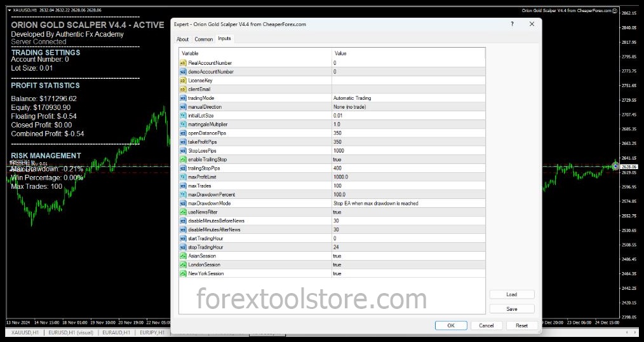The height and width of the screenshot is (342, 644).
Task: Click the maxTrades row icon
Action: 183,186
